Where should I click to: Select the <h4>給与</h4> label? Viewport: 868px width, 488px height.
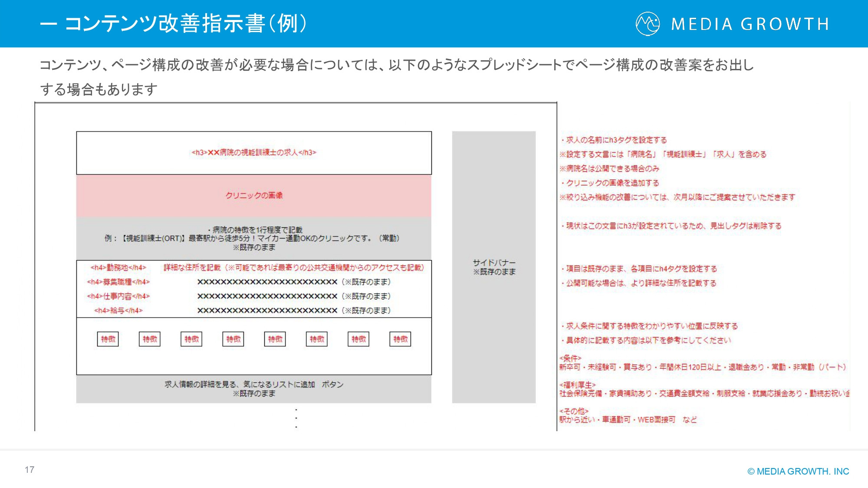(x=117, y=311)
